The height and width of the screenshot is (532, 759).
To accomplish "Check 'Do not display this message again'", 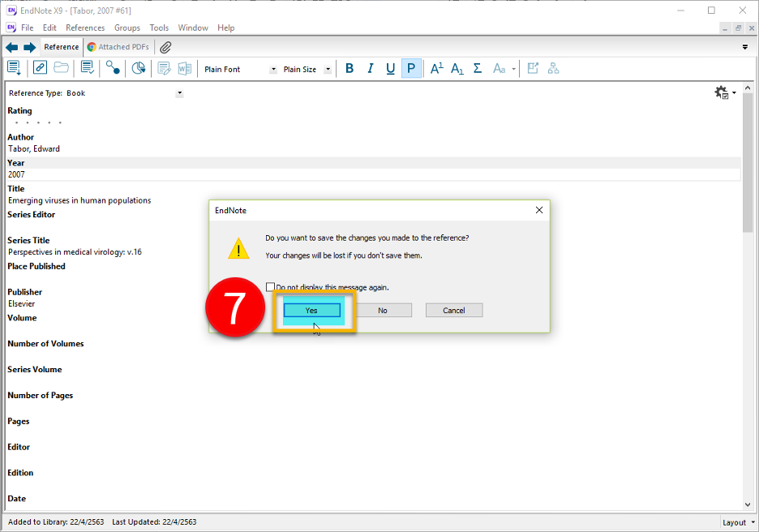I will (x=271, y=287).
